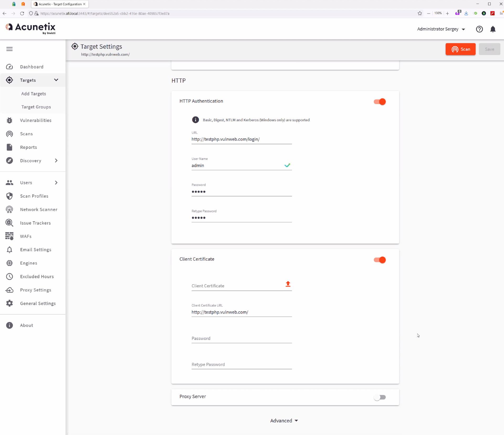Turn off the Client Certificate toggle

point(380,260)
